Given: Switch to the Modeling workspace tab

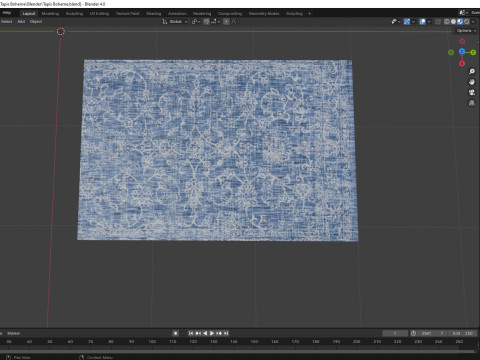Looking at the screenshot, I should click(x=50, y=14).
